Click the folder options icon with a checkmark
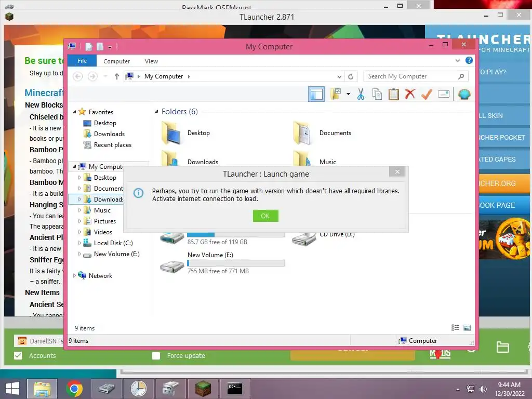 tap(336, 94)
